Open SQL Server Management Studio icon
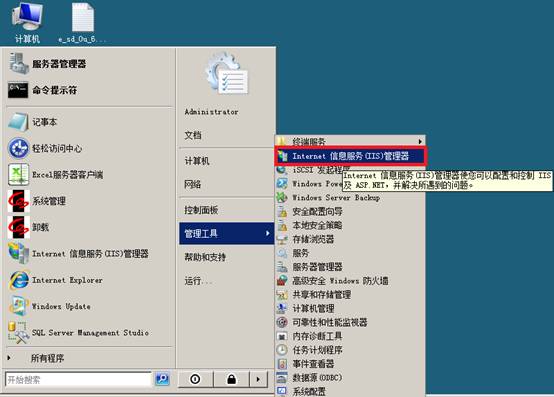554x397 pixels. tap(18, 332)
